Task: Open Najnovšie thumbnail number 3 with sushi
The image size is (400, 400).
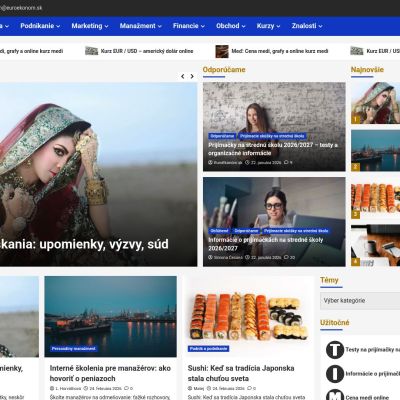Action: click(x=375, y=199)
